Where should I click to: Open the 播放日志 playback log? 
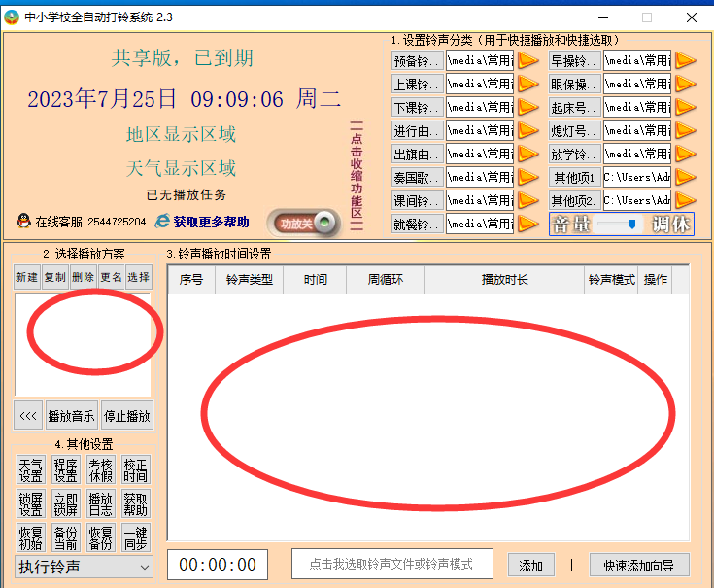click(101, 503)
